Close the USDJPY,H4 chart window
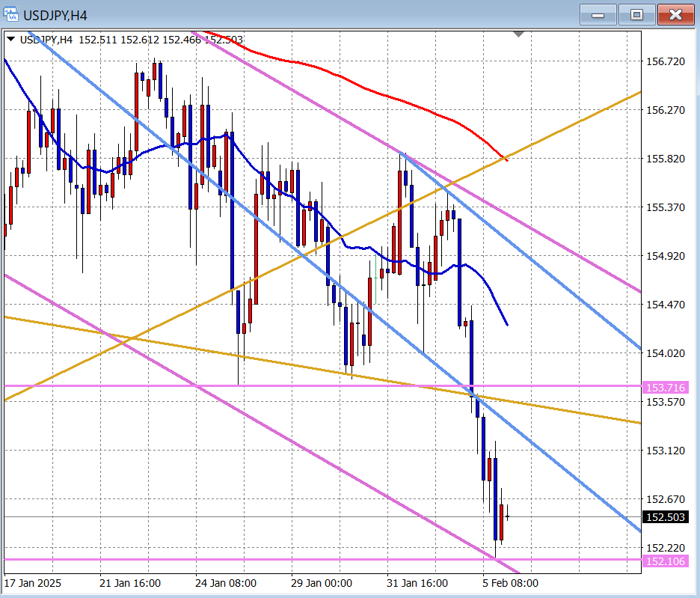Image resolution: width=700 pixels, height=598 pixels. point(675,14)
